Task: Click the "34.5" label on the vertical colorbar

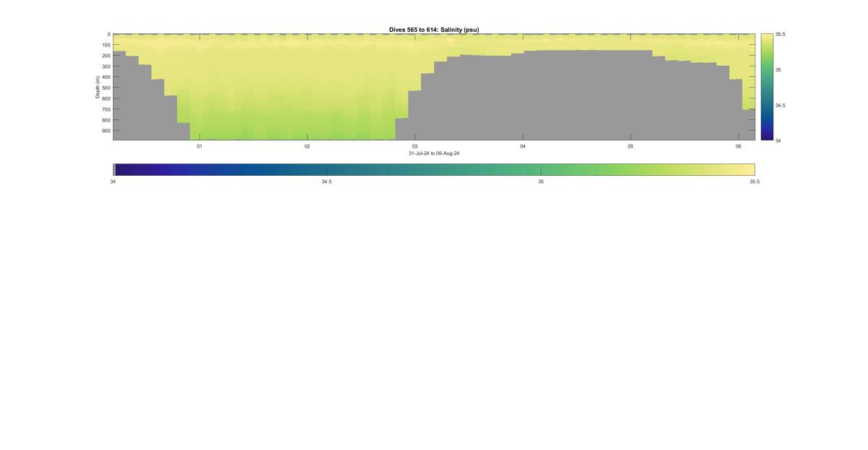Action: click(780, 106)
